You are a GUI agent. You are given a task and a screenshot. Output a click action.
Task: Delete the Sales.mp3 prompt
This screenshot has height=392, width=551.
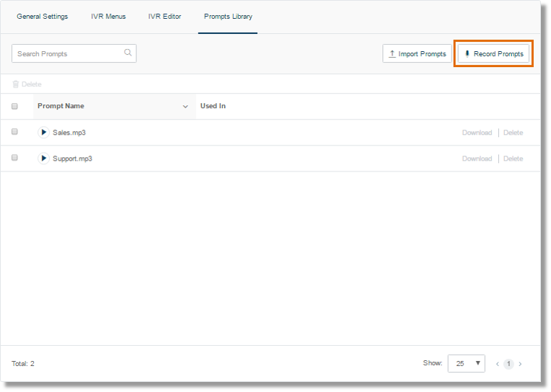click(x=513, y=133)
